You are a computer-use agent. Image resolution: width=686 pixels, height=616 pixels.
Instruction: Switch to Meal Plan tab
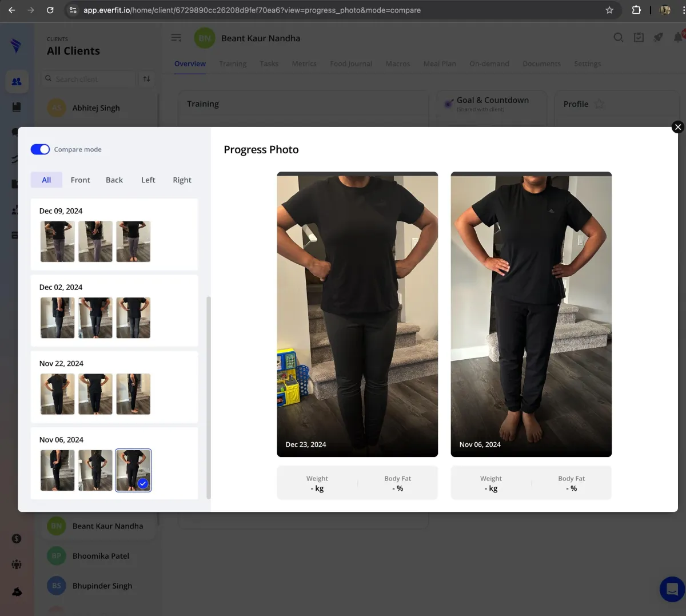click(x=440, y=63)
